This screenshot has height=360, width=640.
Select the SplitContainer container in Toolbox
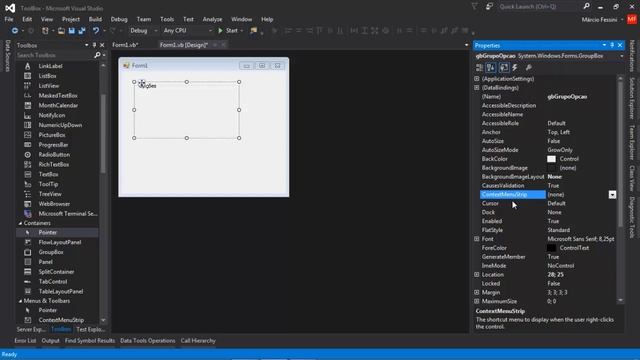click(x=56, y=272)
